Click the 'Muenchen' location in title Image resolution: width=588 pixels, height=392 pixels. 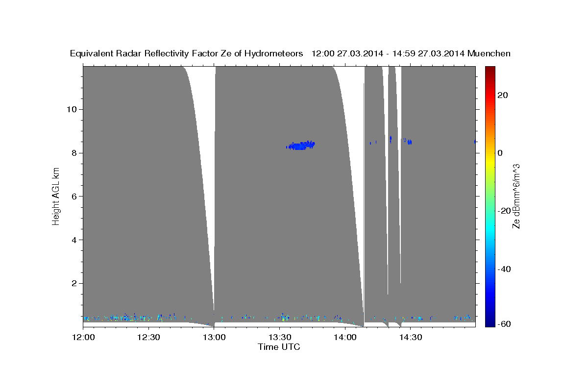click(489, 54)
